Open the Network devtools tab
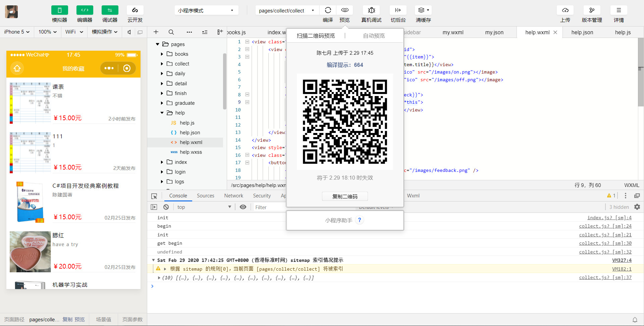Image resolution: width=644 pixels, height=326 pixels. [234, 196]
